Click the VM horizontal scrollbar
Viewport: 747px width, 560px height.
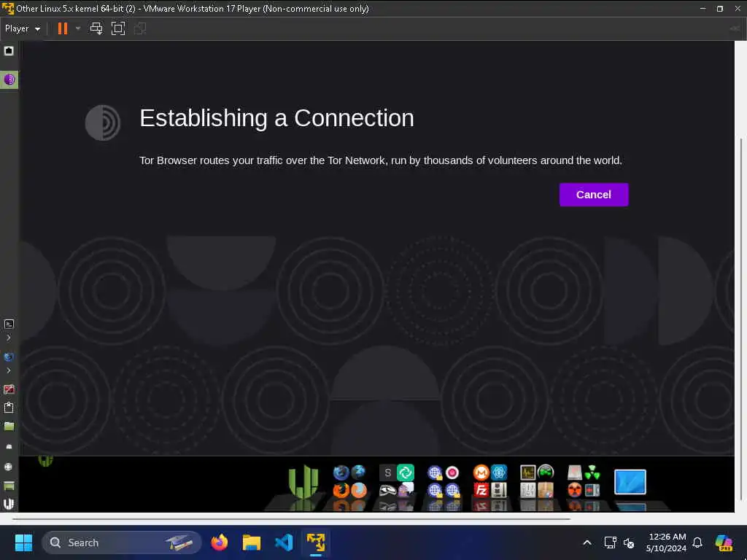292,518
